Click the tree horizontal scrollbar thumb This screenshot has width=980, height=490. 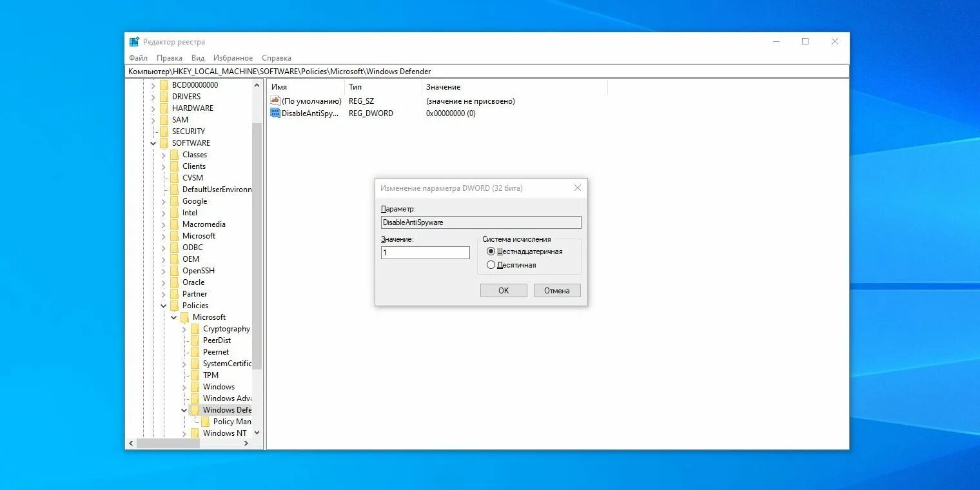pyautogui.click(x=168, y=444)
